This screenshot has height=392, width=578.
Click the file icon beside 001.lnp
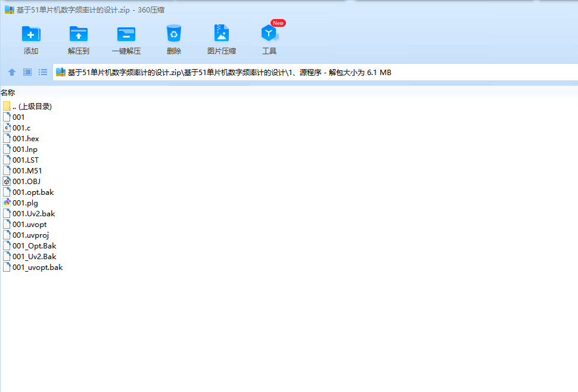[7, 149]
